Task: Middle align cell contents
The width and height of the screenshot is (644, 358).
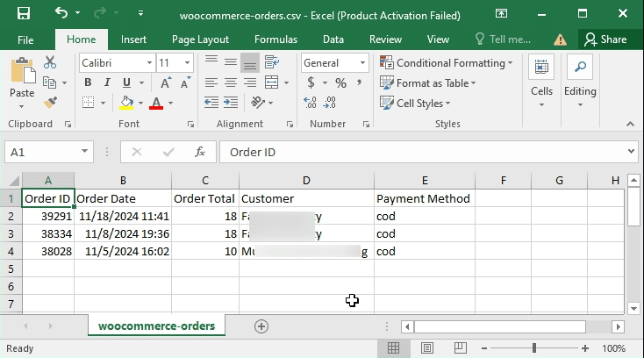Action: click(231, 62)
